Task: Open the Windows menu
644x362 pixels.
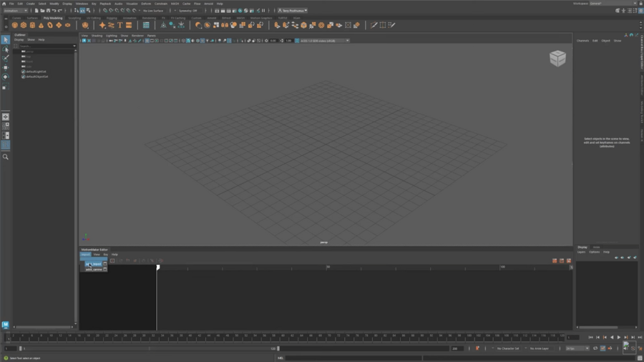Action: click(82, 4)
